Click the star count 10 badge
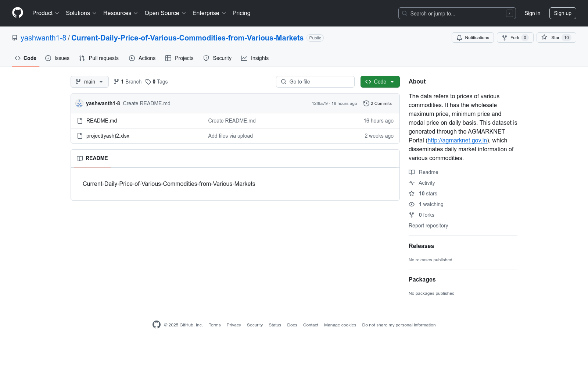Image resolution: width=588 pixels, height=368 pixels. [x=566, y=38]
